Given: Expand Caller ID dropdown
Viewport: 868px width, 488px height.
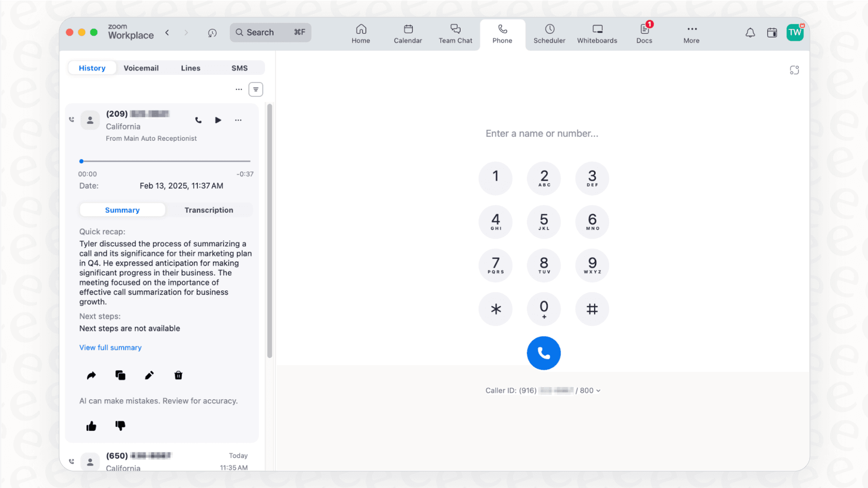Looking at the screenshot, I should (x=598, y=391).
